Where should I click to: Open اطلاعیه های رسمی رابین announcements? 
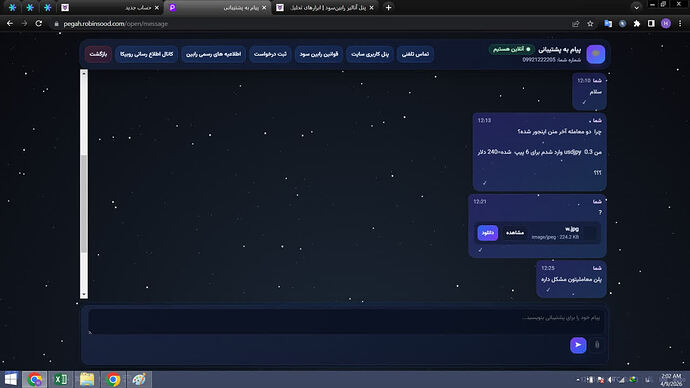[x=213, y=54]
